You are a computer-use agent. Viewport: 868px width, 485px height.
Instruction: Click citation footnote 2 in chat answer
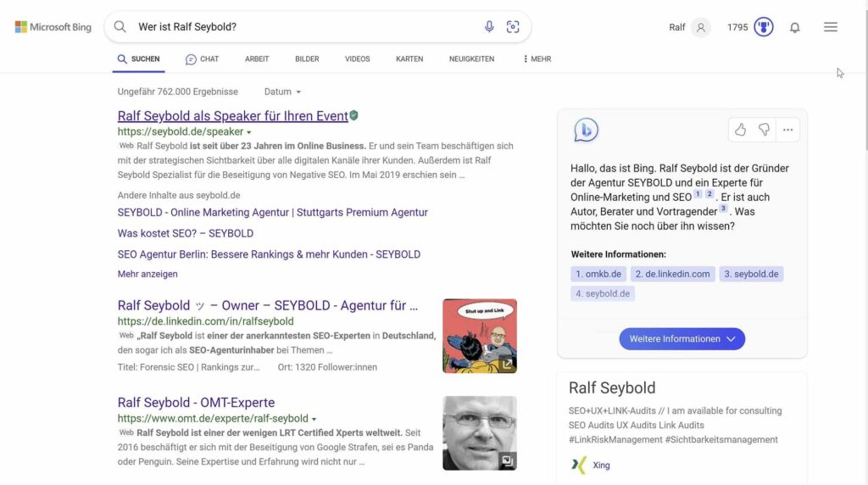709,194
